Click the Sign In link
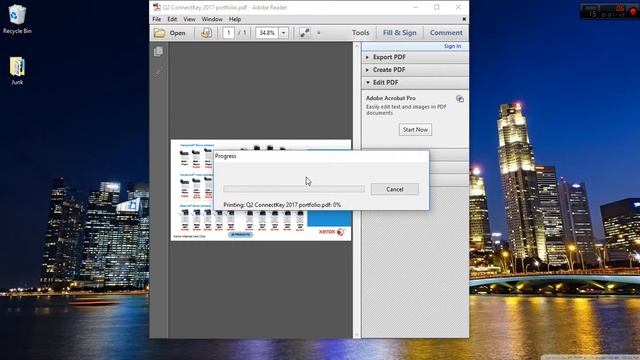 click(x=452, y=46)
